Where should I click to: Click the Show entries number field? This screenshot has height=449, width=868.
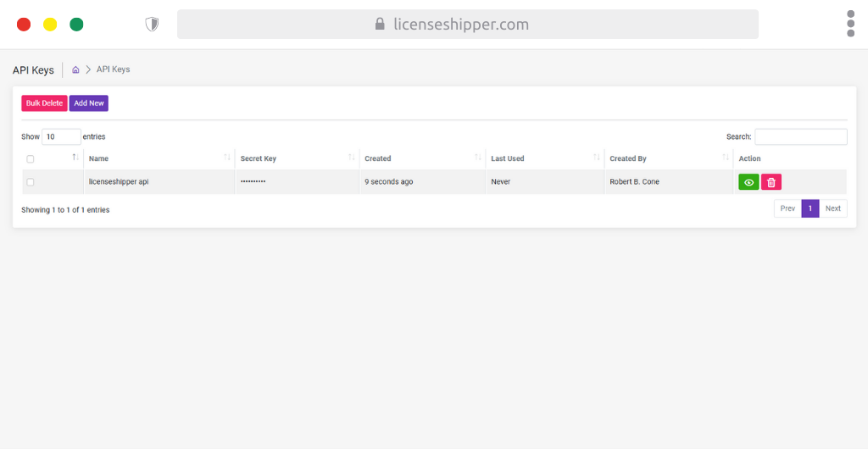(61, 136)
